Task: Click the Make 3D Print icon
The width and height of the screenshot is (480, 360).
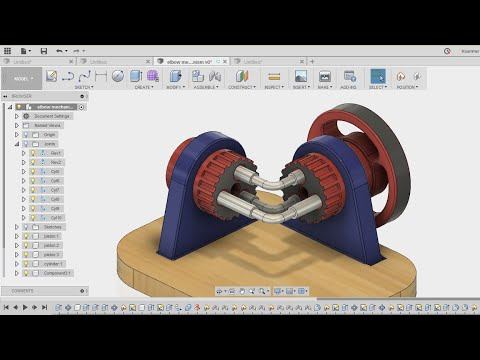Action: point(325,76)
